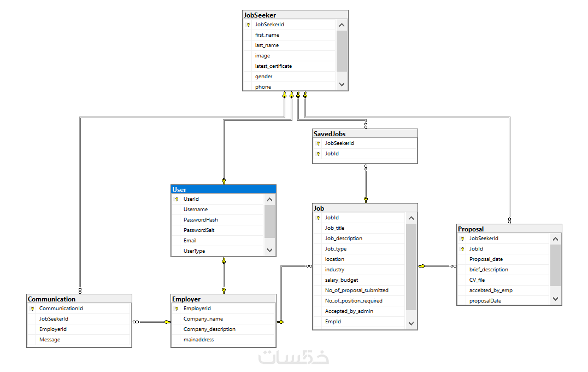Click the relationship key endpoint between Job and Proposal

coord(421,266)
